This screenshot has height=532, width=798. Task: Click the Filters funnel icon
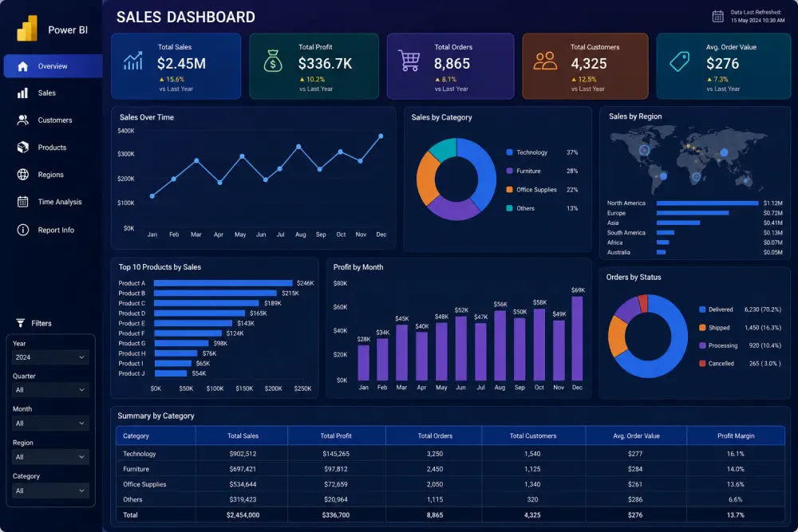(21, 323)
